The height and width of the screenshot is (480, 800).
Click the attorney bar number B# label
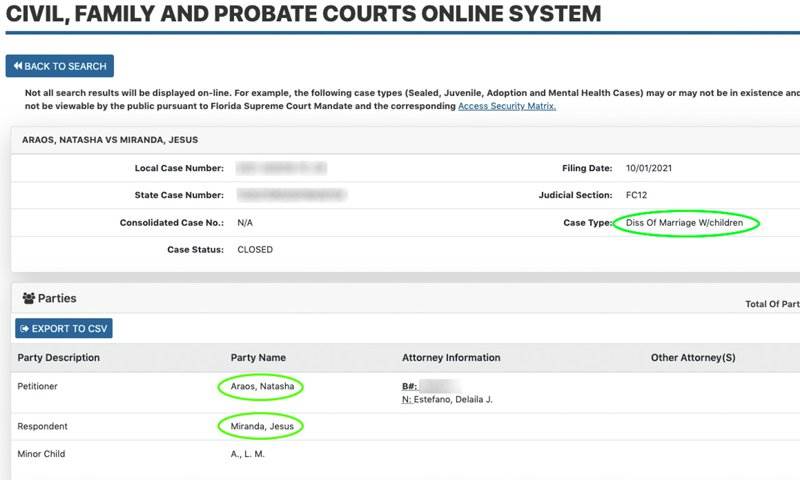pos(410,384)
